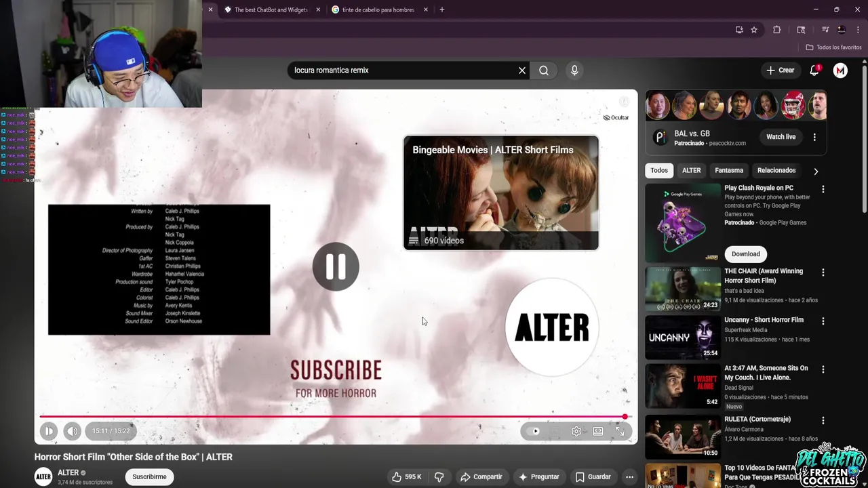
Task: Open a new browser tab
Action: coord(442,9)
